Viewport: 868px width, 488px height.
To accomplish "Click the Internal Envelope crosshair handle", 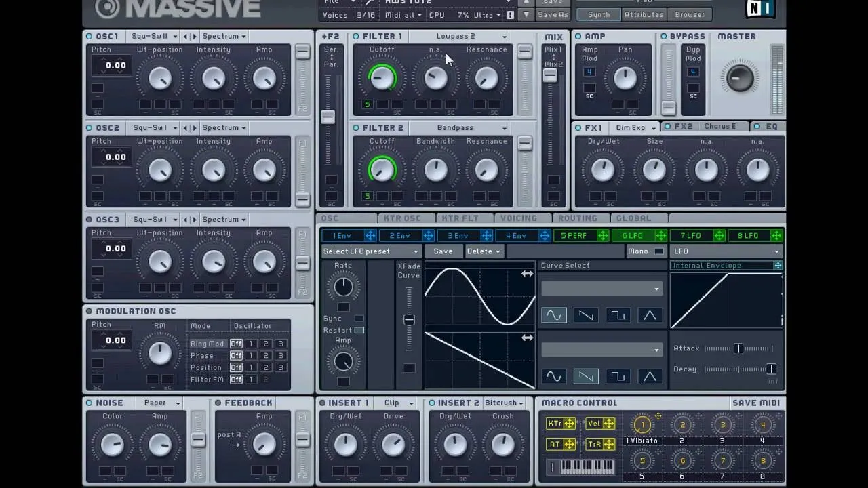I will pyautogui.click(x=778, y=266).
